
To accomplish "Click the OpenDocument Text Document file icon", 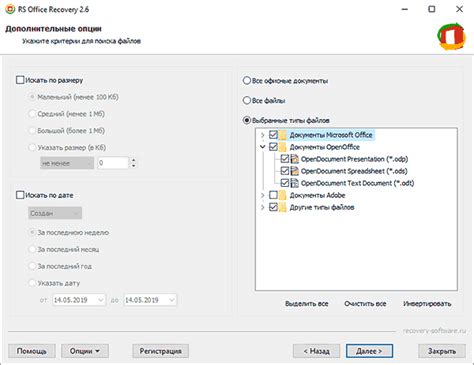I will pos(294,183).
